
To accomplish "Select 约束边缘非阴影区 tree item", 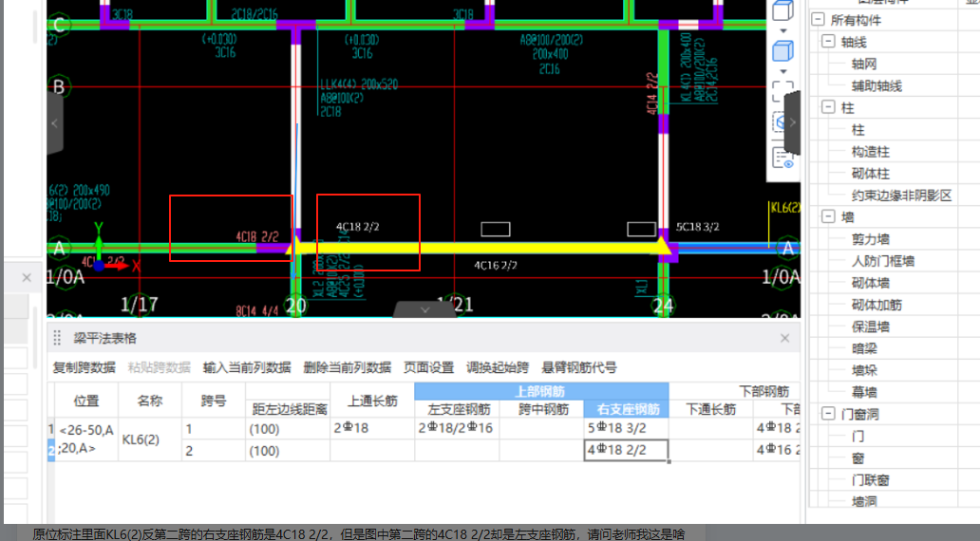I will (x=901, y=196).
